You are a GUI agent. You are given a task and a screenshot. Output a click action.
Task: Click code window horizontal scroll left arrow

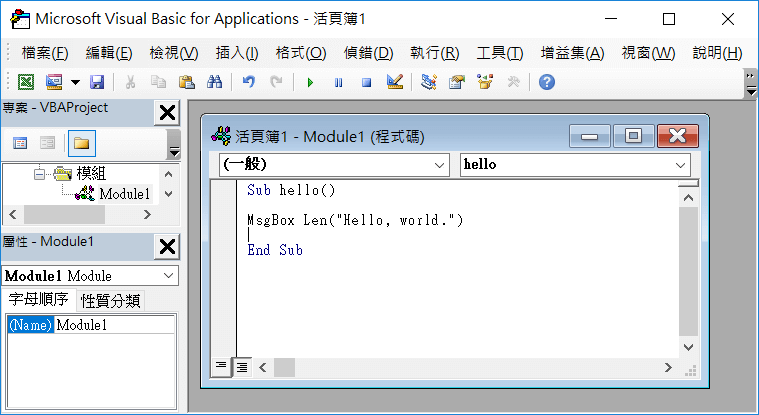click(263, 368)
